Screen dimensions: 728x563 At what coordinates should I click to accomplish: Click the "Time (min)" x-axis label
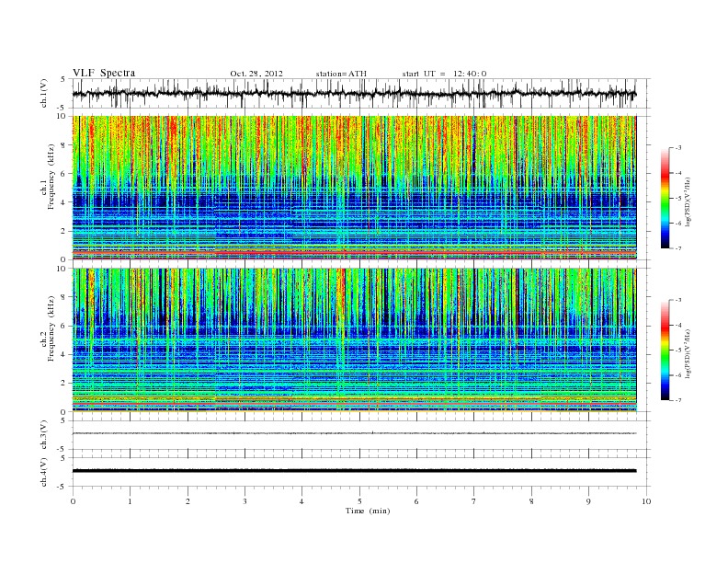coord(368,511)
